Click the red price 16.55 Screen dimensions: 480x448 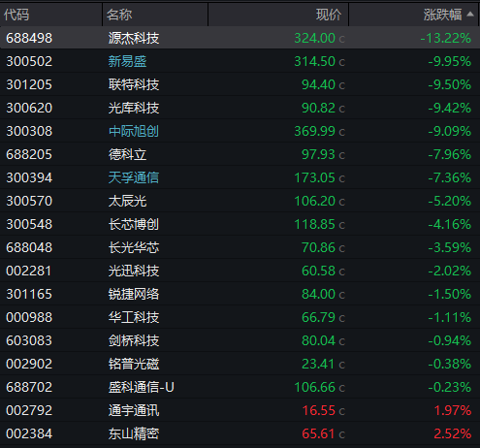point(318,410)
